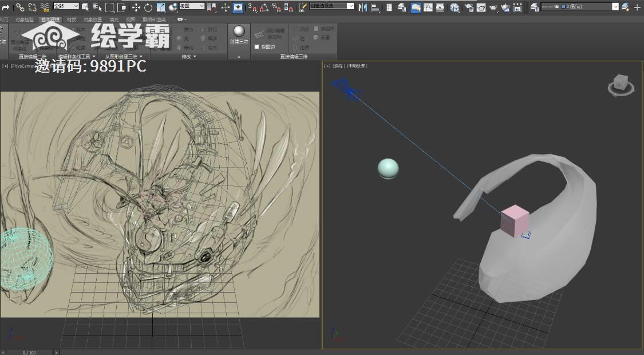
Task: Click the Select by Name icon
Action: click(x=97, y=7)
